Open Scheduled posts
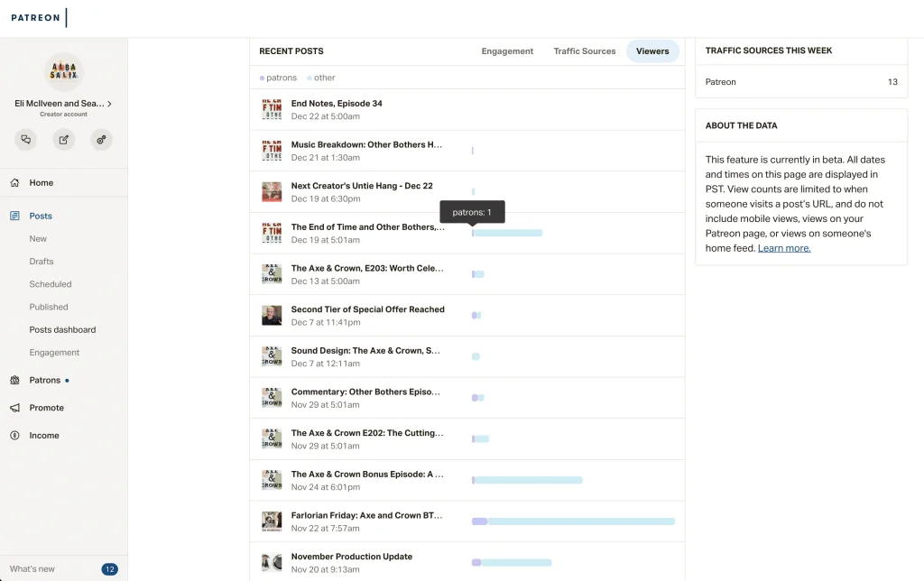Screen dimensions: 924x581 [51, 284]
